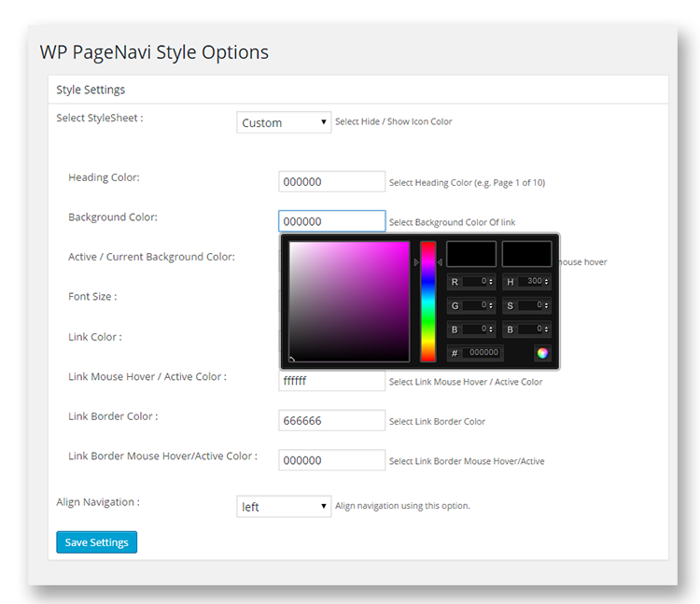Click the stepper arrows on the S field

pyautogui.click(x=546, y=306)
